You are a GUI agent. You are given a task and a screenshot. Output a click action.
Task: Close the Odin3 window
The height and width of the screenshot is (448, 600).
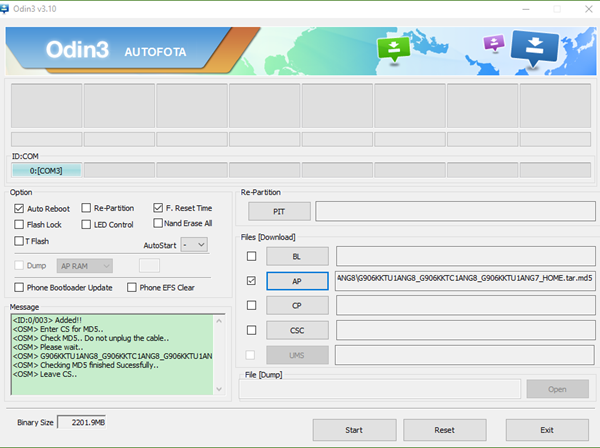pyautogui.click(x=589, y=9)
